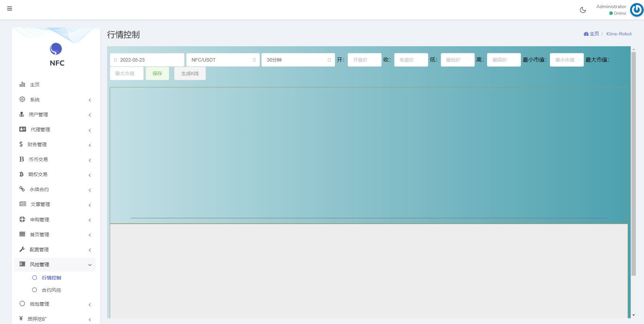Select the 行情控制 radio item

click(x=35, y=278)
